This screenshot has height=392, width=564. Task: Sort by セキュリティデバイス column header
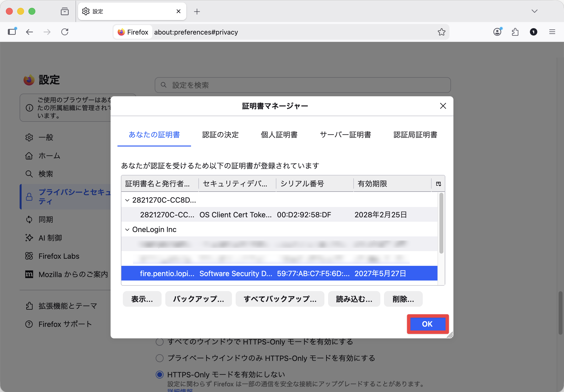tap(237, 184)
